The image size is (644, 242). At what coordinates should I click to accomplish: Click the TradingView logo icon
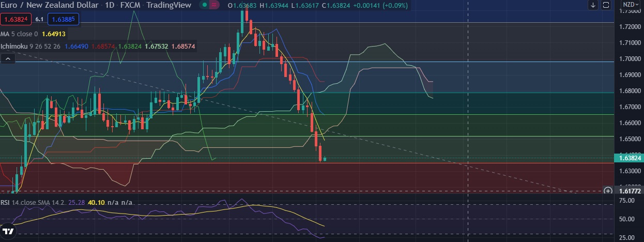[8, 232]
